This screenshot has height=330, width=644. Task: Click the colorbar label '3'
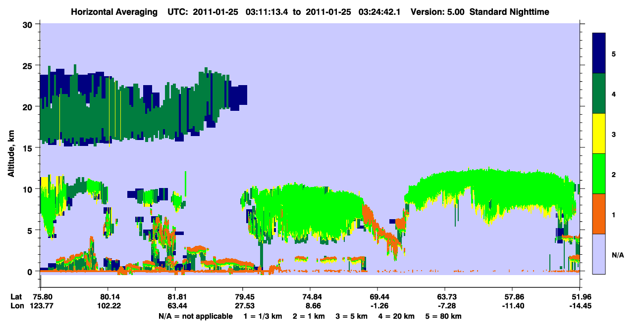tap(614, 134)
